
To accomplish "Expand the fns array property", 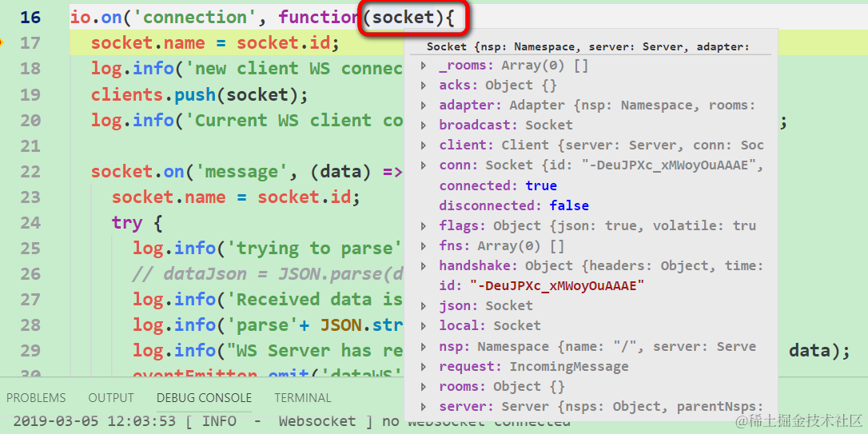I will pos(424,246).
